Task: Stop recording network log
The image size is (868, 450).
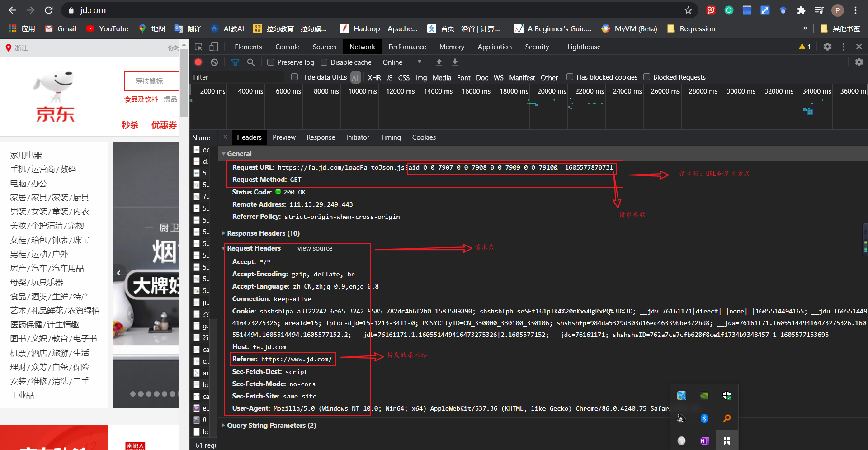Action: tap(198, 62)
